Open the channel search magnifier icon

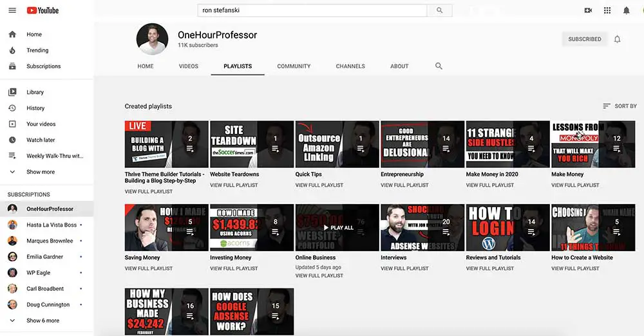pyautogui.click(x=439, y=66)
